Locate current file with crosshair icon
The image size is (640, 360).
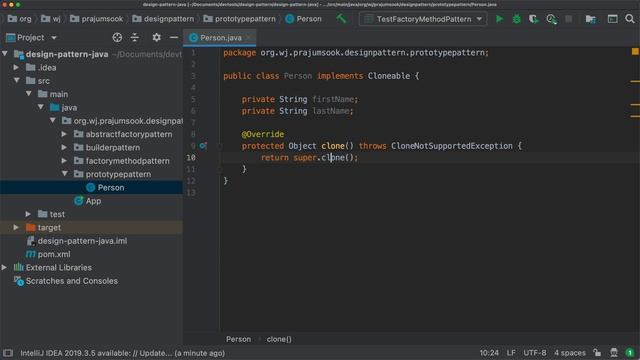click(117, 38)
